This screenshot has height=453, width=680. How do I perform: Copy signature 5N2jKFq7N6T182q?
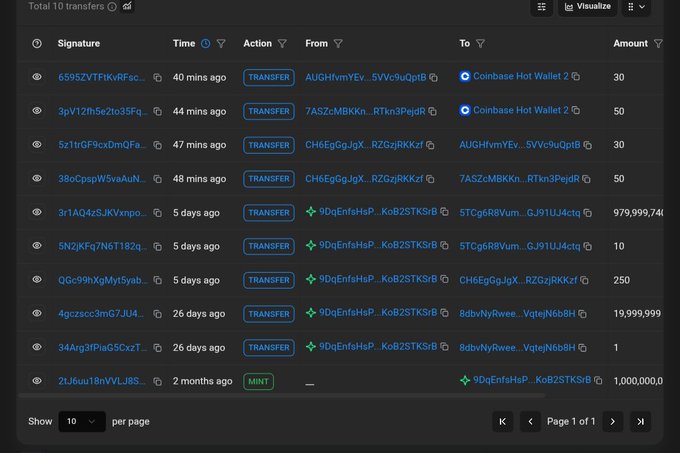[157, 246]
